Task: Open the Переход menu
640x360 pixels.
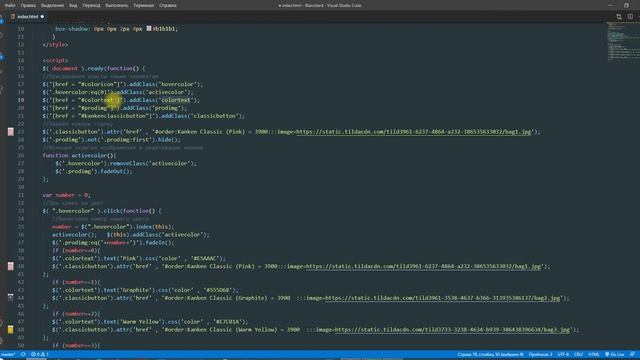Action: point(91,5)
